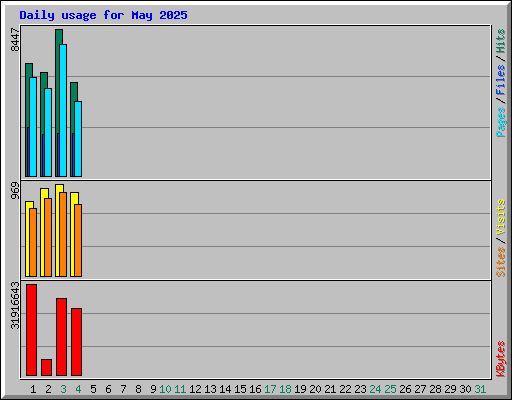512x400 pixels.
Task: Select green day 25 label
Action: [390, 389]
